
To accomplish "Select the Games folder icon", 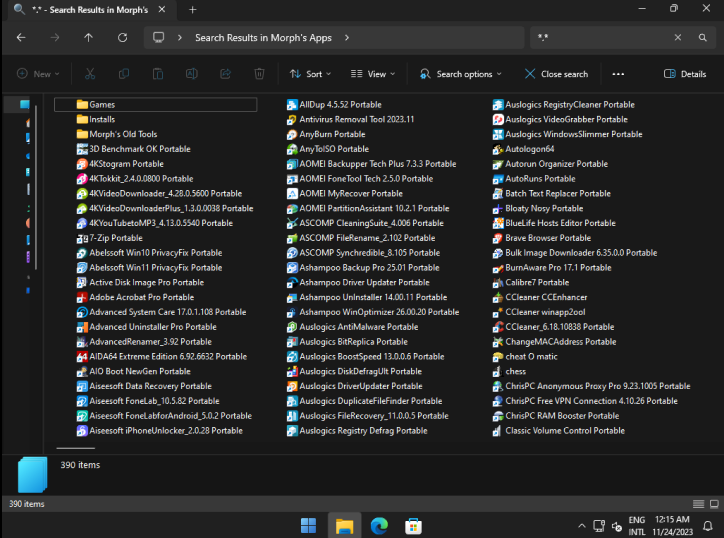I will click(x=82, y=104).
